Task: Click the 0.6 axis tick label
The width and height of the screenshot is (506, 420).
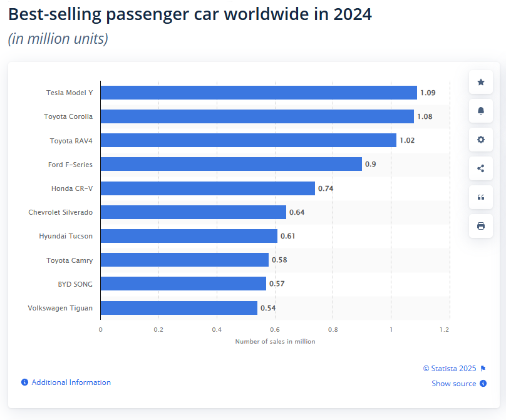Action: (275, 330)
